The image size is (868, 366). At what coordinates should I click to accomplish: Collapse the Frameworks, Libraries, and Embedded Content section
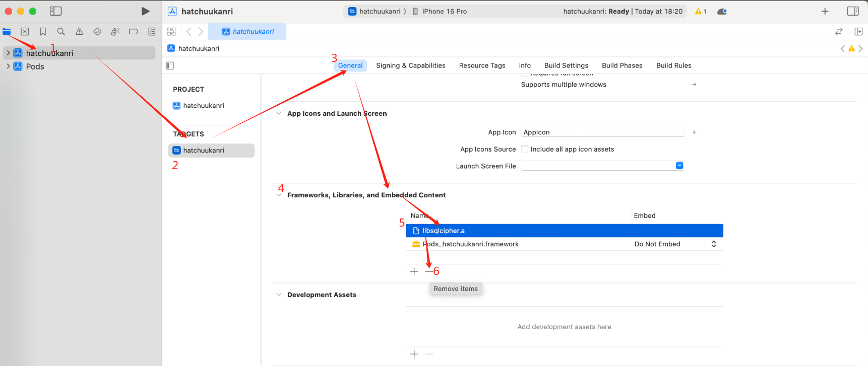279,195
